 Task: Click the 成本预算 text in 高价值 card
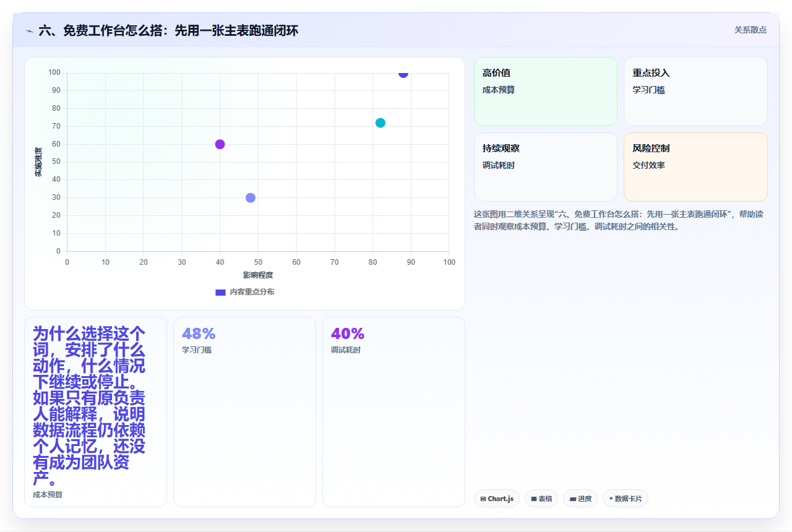pyautogui.click(x=499, y=90)
